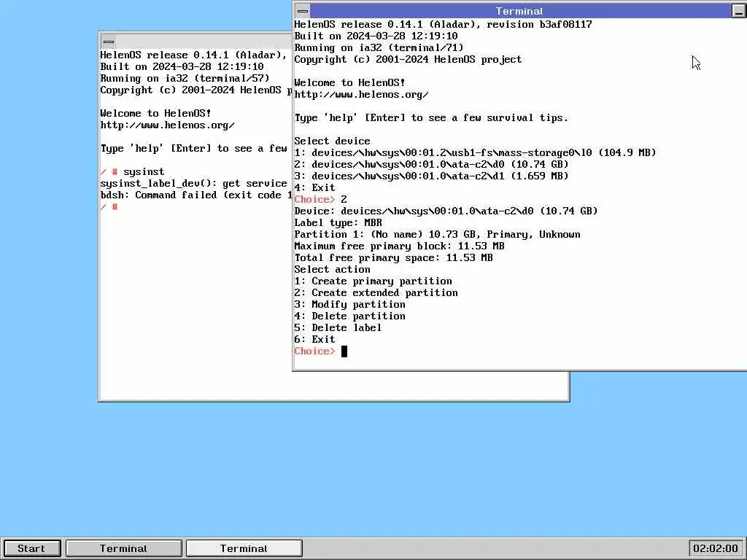This screenshot has height=560, width=747.
Task: Click the 'Label type: MBR' line
Action: pos(338,222)
